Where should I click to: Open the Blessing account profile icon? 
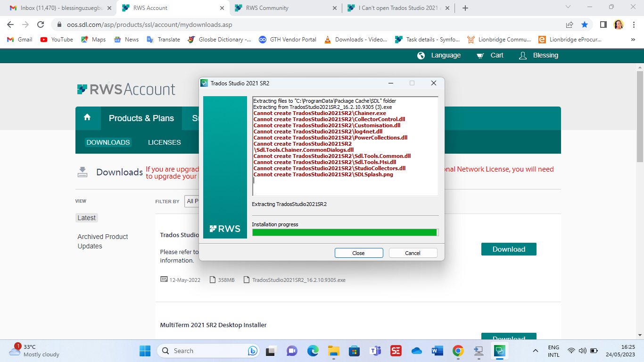[x=522, y=55]
